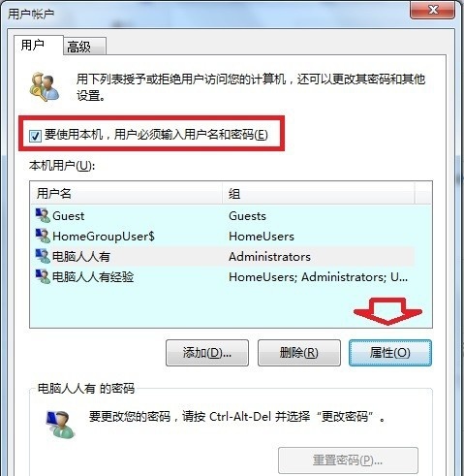This screenshot has width=464, height=476.
Task: Click the 电脑人人有经验 user icon
Action: (43, 276)
